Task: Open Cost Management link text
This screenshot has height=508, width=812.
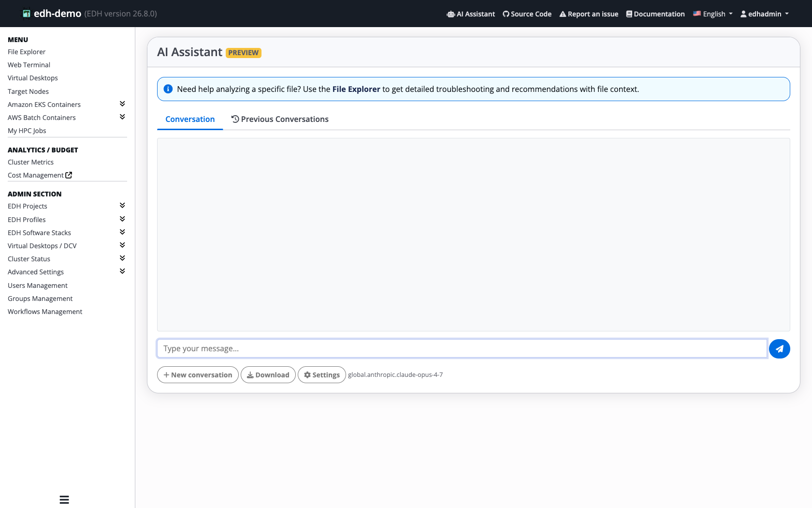Action: tap(36, 175)
